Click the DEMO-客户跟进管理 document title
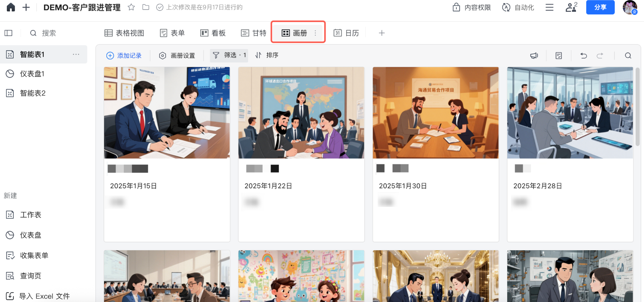This screenshot has width=644, height=302. pos(82,7)
